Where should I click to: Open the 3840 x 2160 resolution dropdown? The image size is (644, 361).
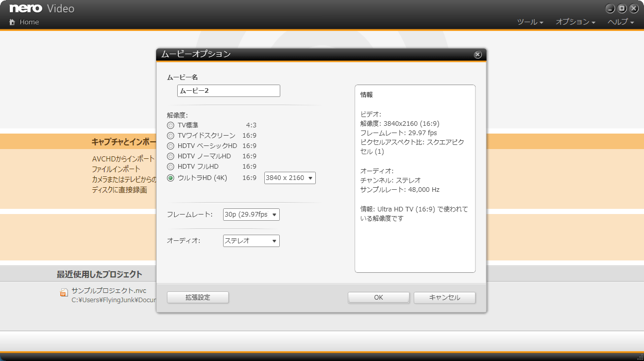click(x=290, y=178)
